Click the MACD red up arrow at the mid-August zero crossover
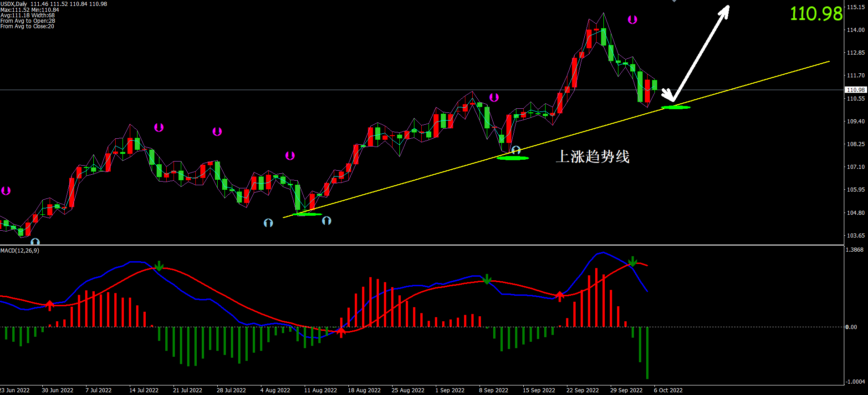868x395 pixels. pyautogui.click(x=341, y=332)
